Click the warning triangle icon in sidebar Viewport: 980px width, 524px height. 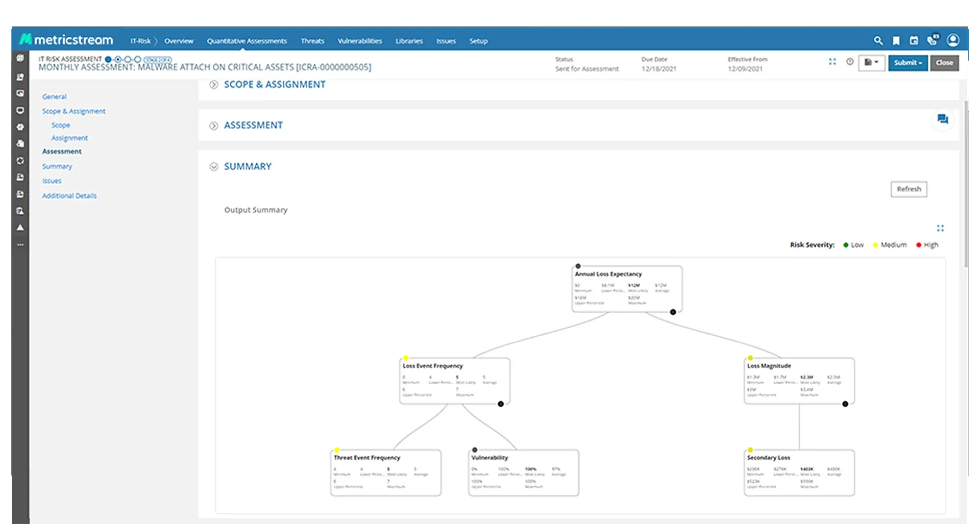20,227
